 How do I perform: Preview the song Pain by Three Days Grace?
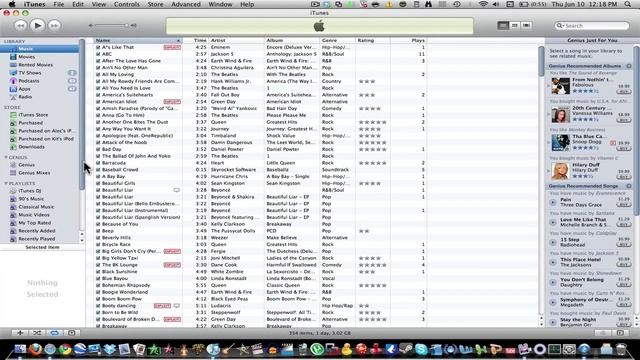[553, 202]
